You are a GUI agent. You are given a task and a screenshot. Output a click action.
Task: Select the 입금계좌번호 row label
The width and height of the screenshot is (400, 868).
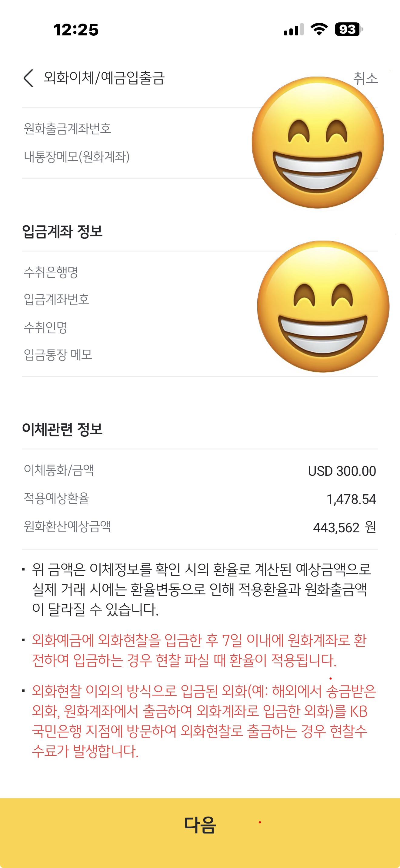[x=57, y=299]
